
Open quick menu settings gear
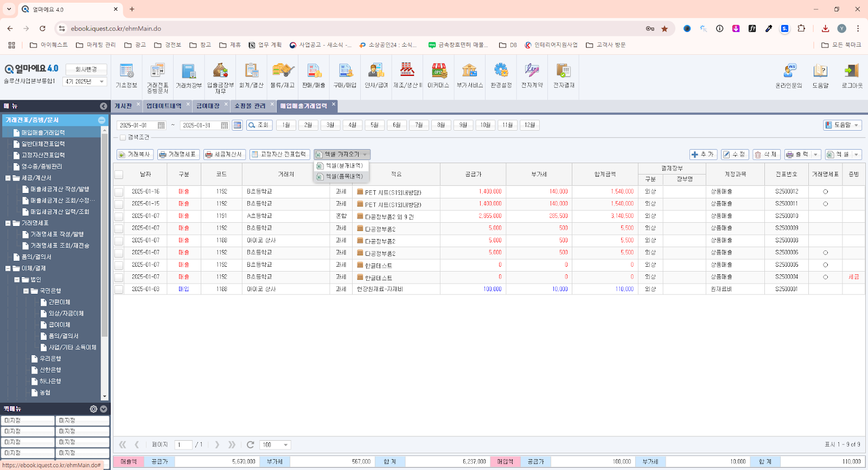(x=93, y=409)
